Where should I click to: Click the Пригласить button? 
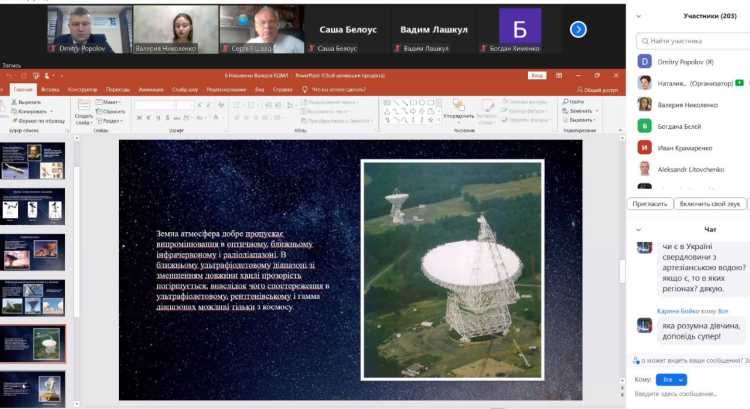(x=650, y=203)
